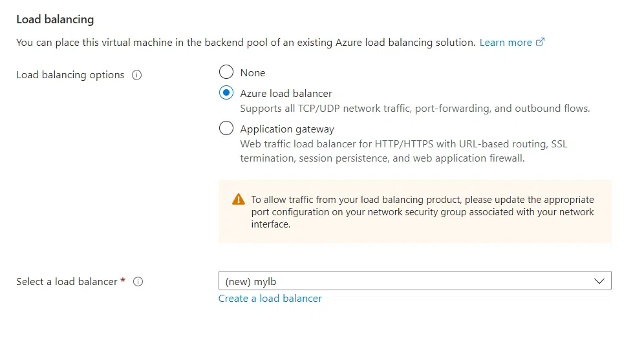Click the external link icon after Learn more
Screen dimensions: 644x340
541,43
